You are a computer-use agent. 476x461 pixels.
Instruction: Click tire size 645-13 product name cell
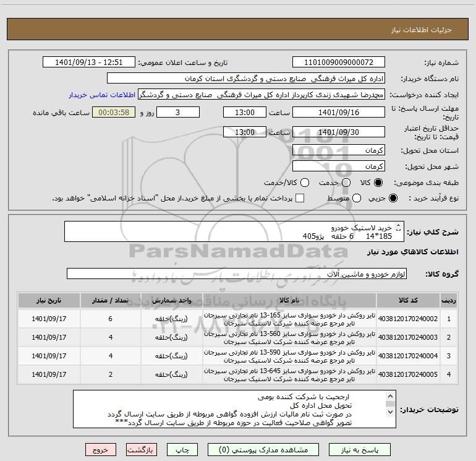click(289, 374)
